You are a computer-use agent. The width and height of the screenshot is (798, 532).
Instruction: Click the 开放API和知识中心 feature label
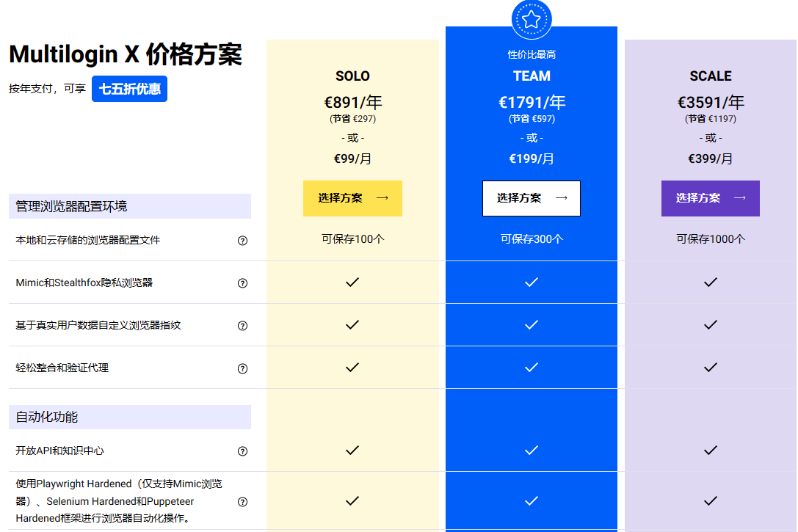tap(59, 451)
